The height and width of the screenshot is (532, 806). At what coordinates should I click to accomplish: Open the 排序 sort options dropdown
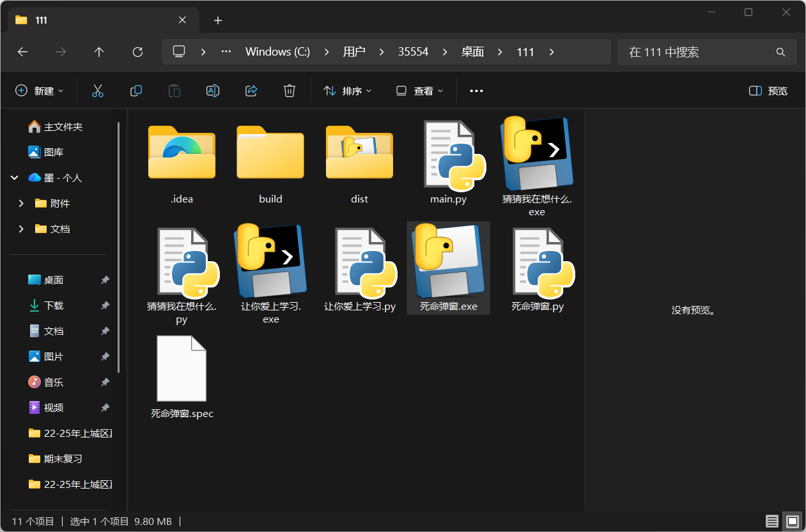(x=347, y=90)
